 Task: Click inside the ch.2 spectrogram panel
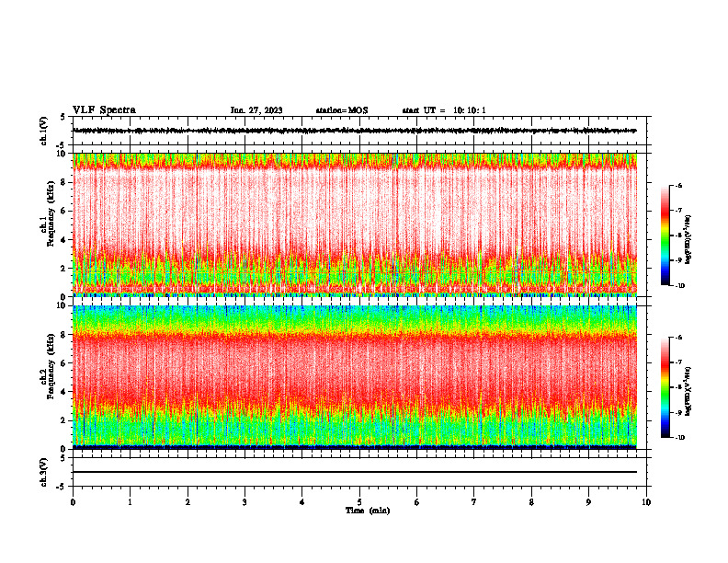pyautogui.click(x=355, y=377)
